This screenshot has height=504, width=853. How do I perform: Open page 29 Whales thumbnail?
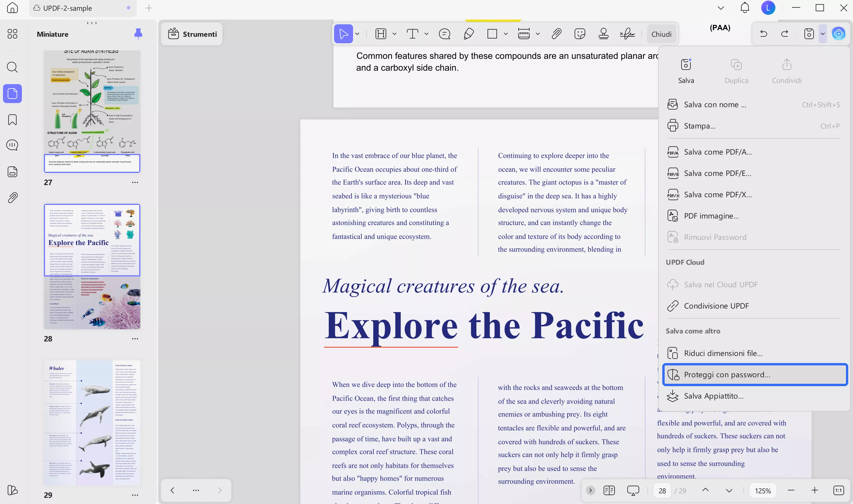(x=92, y=422)
